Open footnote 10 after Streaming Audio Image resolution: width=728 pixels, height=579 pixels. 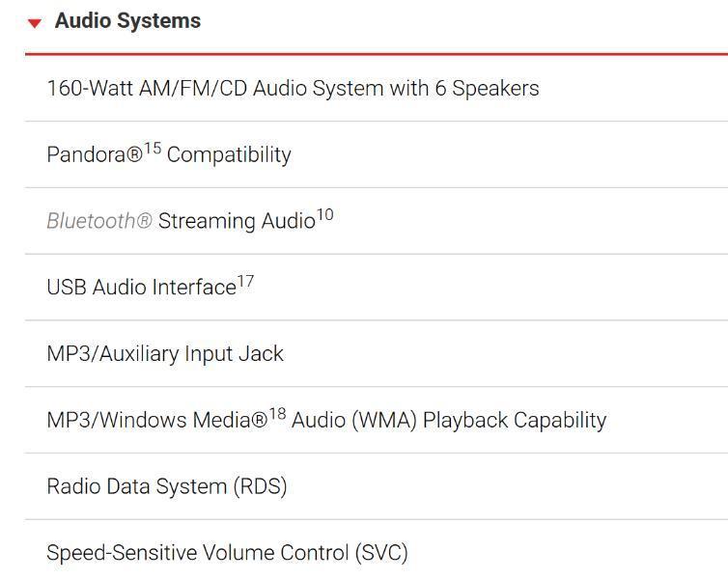[x=324, y=215]
